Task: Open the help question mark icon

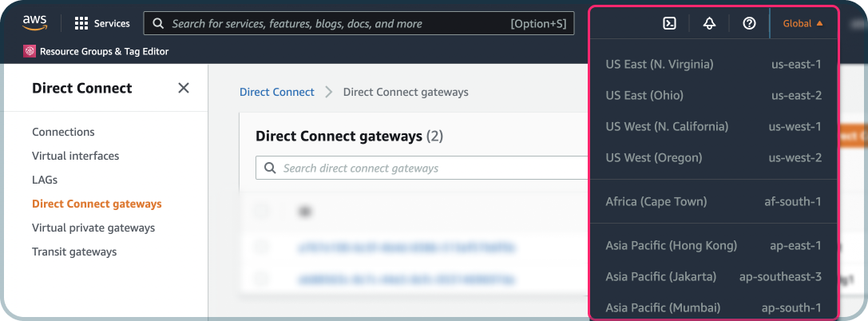Action: (749, 23)
